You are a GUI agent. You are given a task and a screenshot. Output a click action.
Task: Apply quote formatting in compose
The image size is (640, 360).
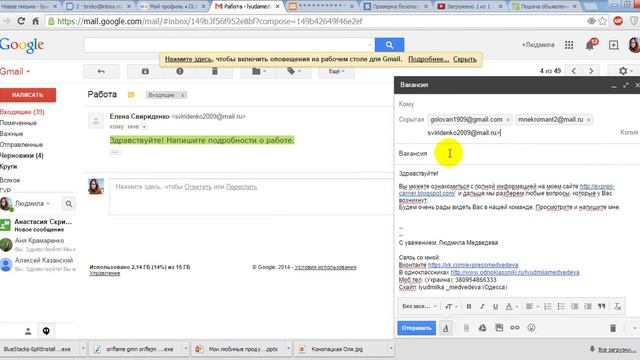pyautogui.click(x=602, y=307)
